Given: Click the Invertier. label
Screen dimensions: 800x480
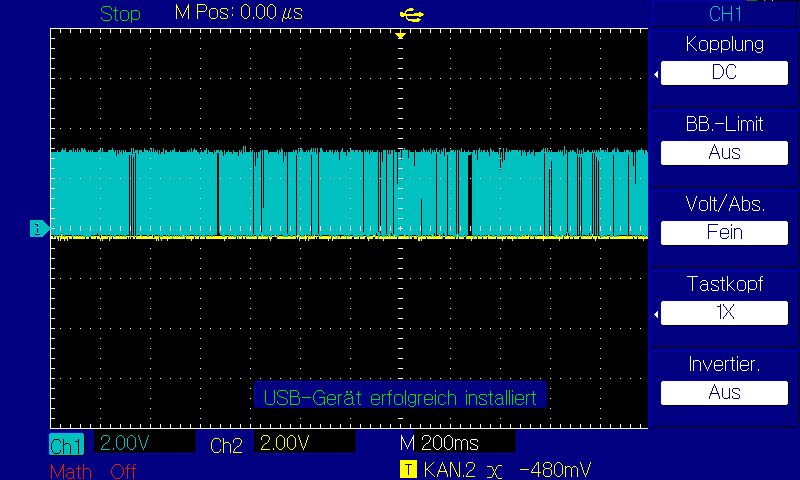Looking at the screenshot, I should (724, 364).
